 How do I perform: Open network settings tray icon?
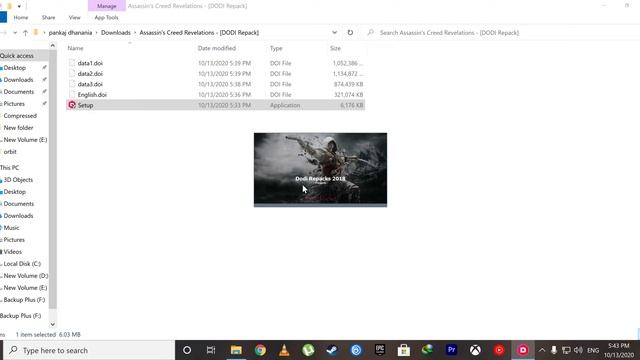[x=566, y=350]
